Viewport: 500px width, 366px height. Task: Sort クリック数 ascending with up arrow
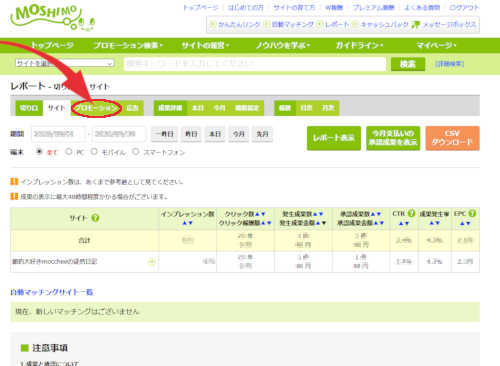coord(257,214)
